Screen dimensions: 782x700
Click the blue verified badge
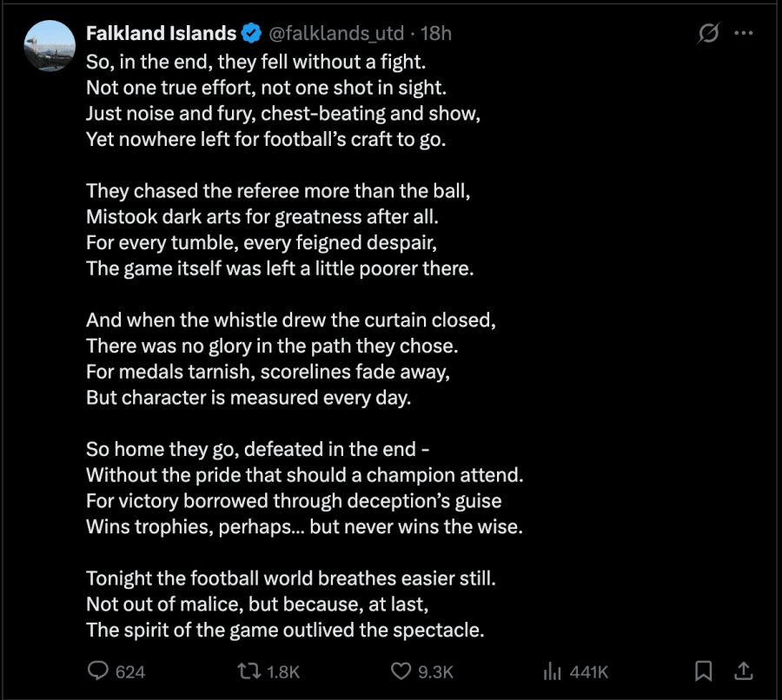251,33
